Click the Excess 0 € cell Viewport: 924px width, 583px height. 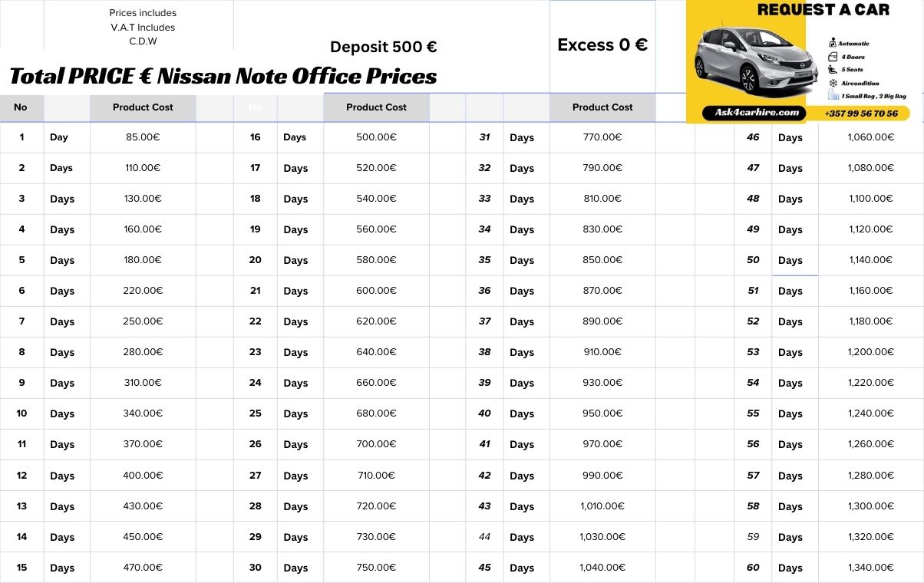point(602,45)
